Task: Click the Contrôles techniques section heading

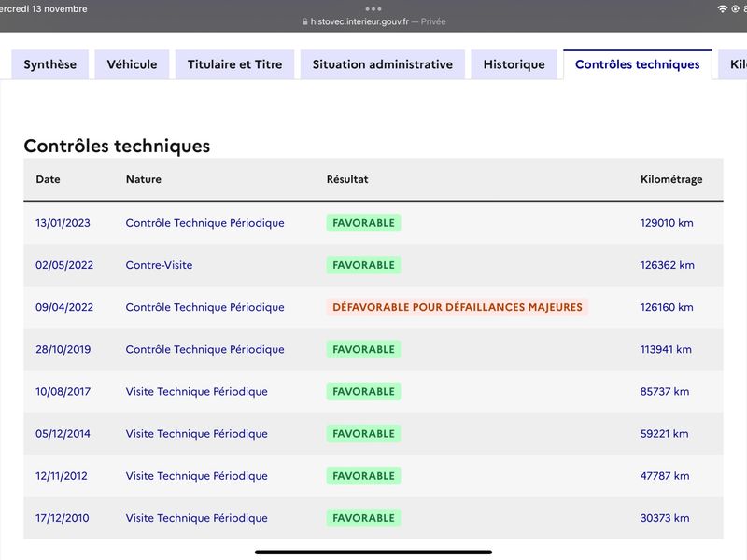Action: [117, 147]
